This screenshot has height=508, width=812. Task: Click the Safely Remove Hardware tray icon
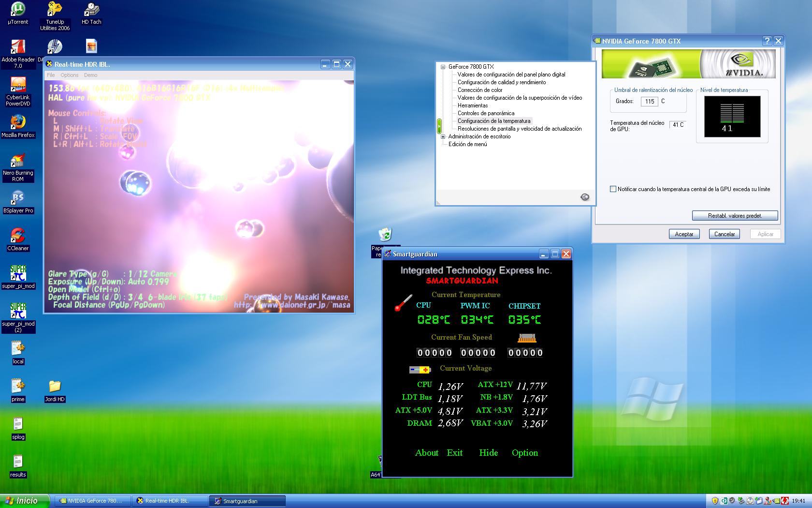(x=741, y=501)
